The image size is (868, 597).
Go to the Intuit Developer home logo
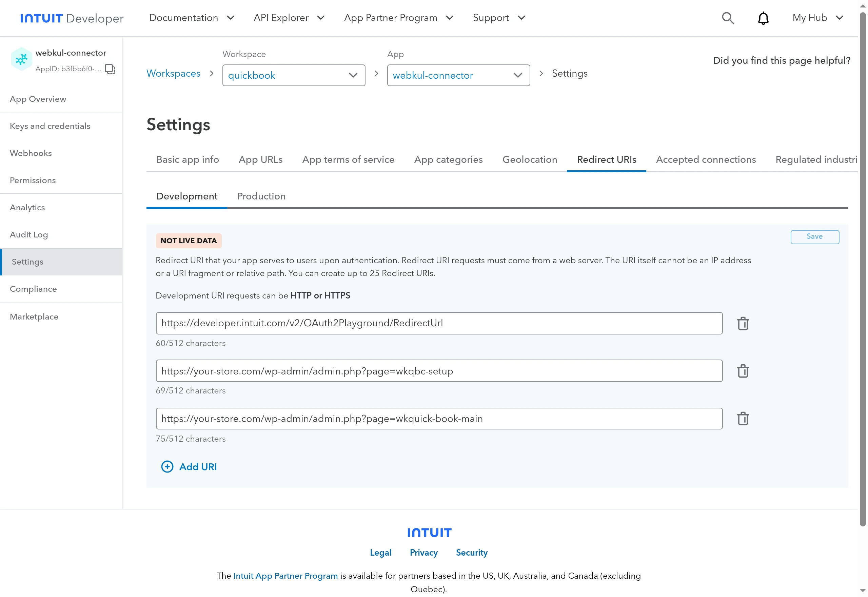point(72,18)
